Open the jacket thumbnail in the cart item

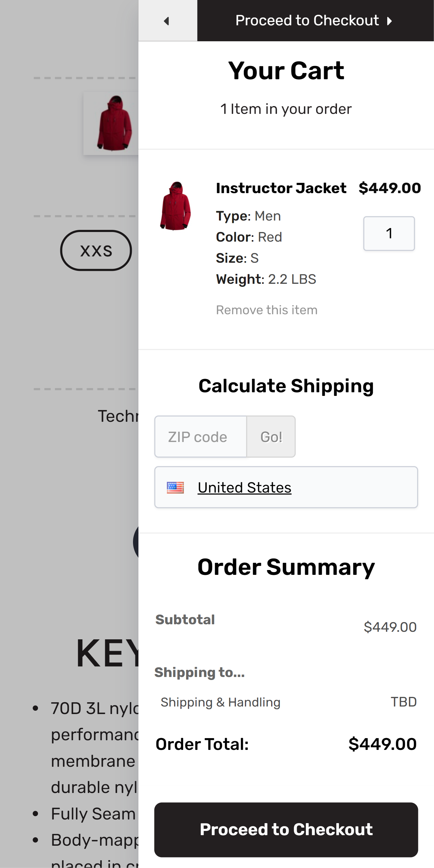175,205
